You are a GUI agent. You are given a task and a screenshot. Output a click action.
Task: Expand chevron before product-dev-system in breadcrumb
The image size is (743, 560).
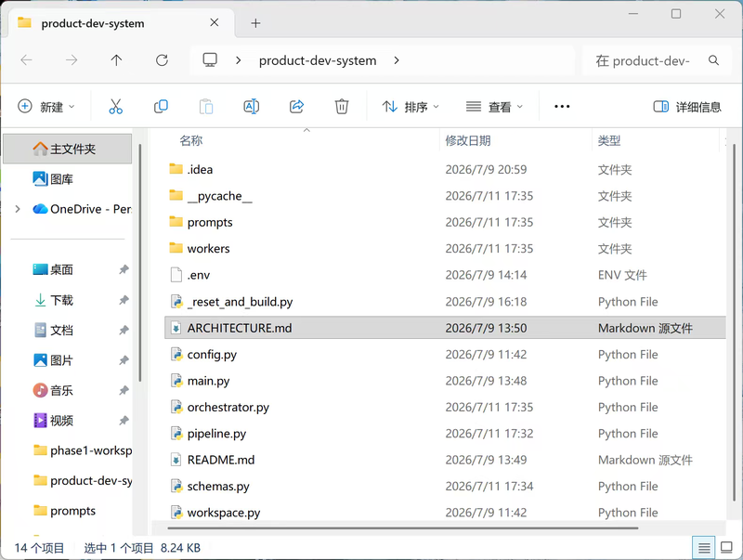point(239,60)
